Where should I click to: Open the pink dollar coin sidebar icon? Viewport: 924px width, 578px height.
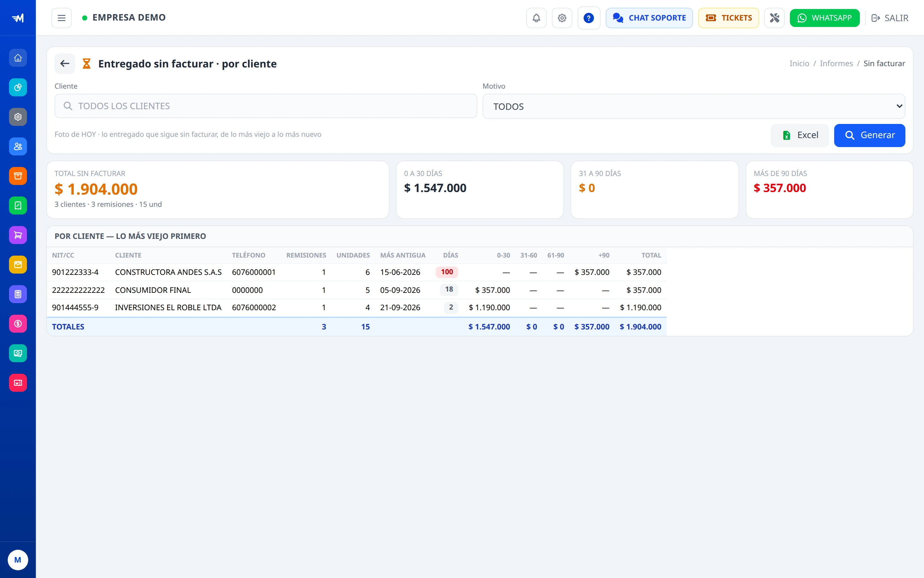(x=18, y=324)
